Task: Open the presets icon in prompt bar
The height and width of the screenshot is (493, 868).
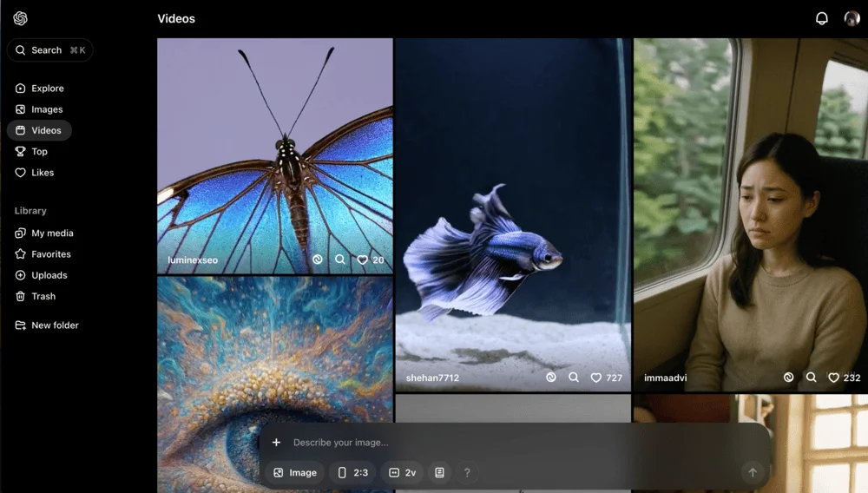Action: click(439, 473)
